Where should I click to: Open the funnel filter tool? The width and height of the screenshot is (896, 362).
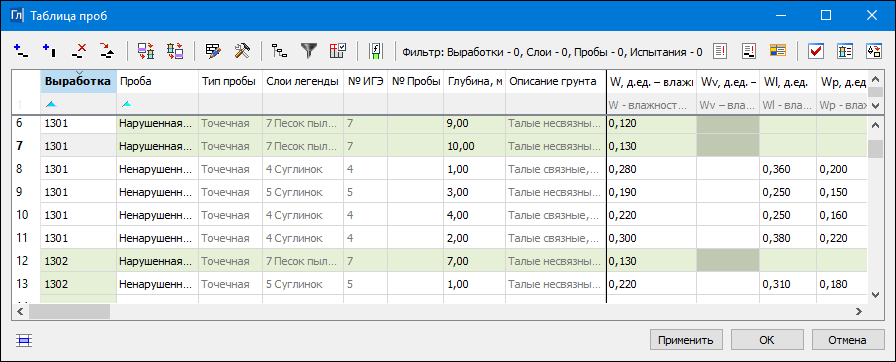coord(309,51)
